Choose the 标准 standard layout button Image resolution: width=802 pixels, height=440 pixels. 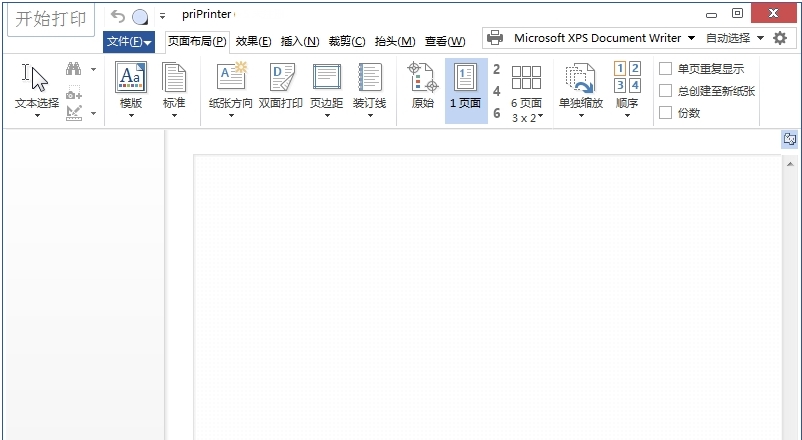tap(174, 90)
